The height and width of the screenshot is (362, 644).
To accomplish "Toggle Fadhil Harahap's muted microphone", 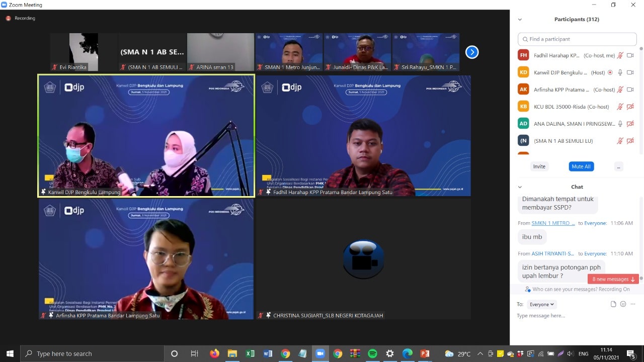I will coord(620,55).
